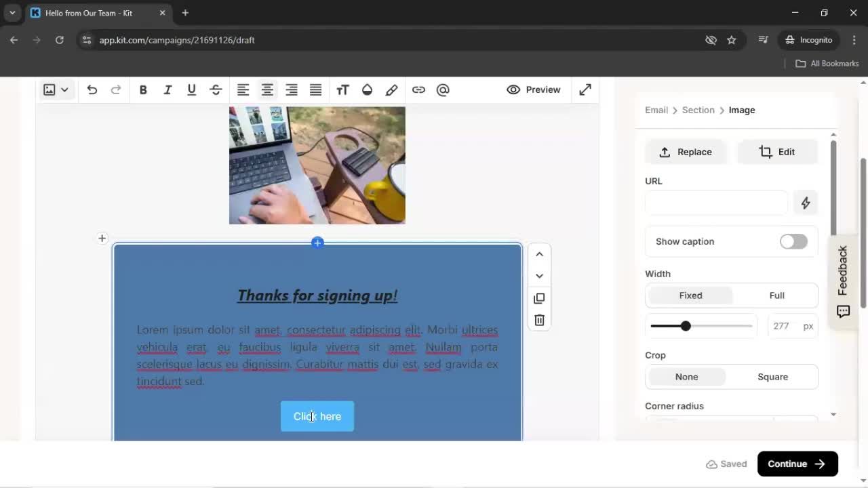Screen dimensions: 868x488
Task: Delete the selected section
Action: click(539, 320)
